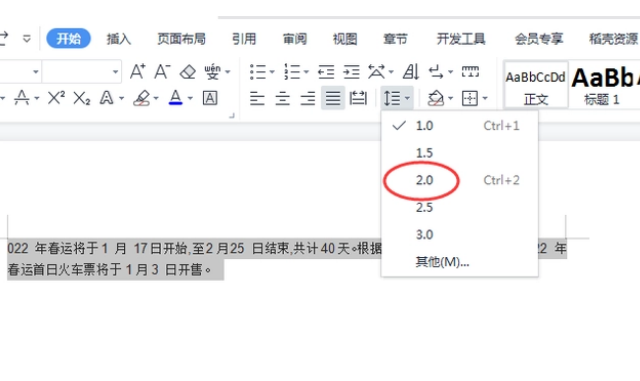
Task: Apply superscript X² formatting
Action: click(56, 98)
